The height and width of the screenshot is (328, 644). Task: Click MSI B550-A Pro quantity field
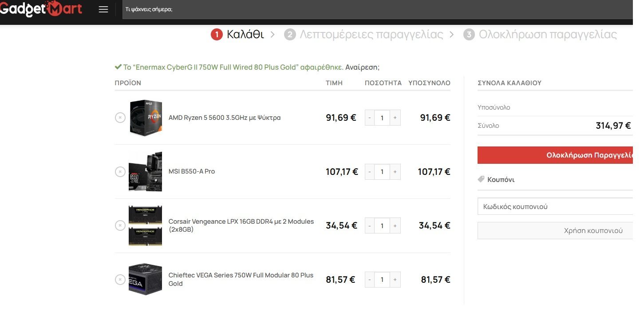pos(382,172)
